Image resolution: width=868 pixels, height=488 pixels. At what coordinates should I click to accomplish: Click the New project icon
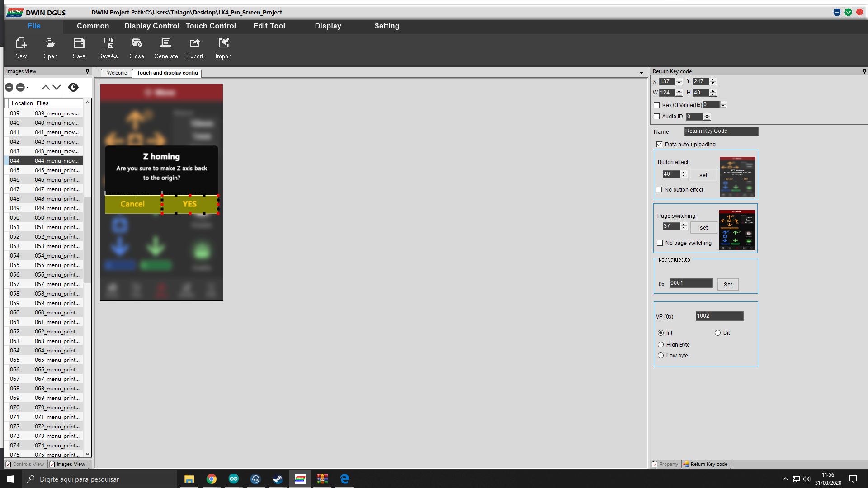tap(21, 43)
